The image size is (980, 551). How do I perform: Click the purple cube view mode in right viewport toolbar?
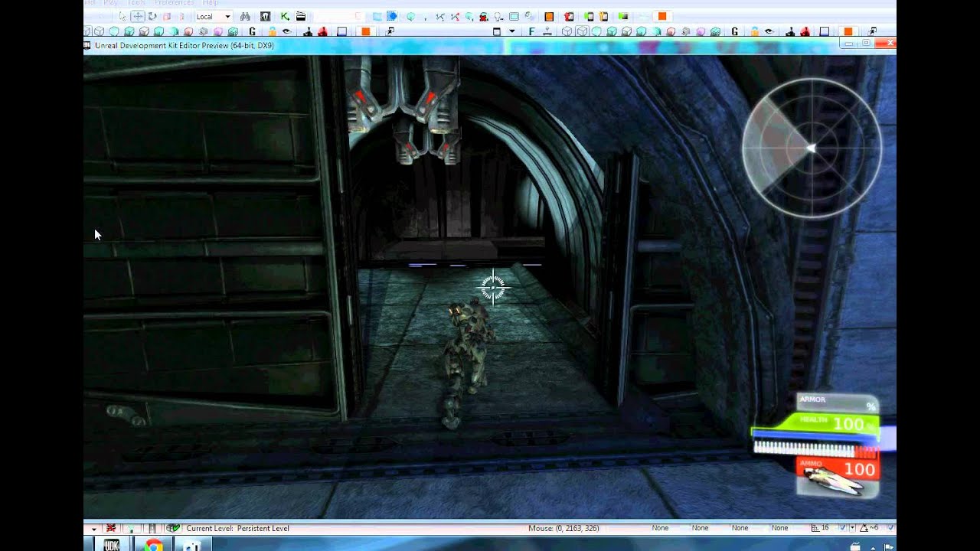pos(701,31)
